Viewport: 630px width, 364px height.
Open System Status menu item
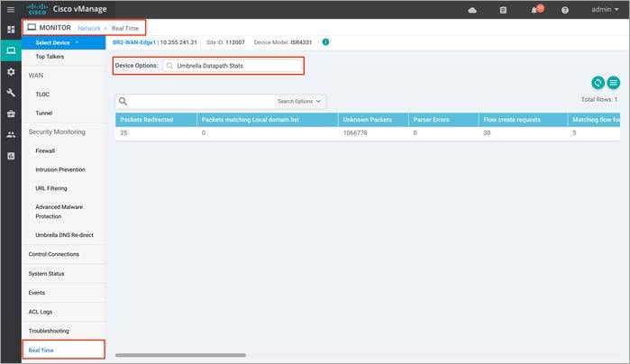click(x=46, y=274)
